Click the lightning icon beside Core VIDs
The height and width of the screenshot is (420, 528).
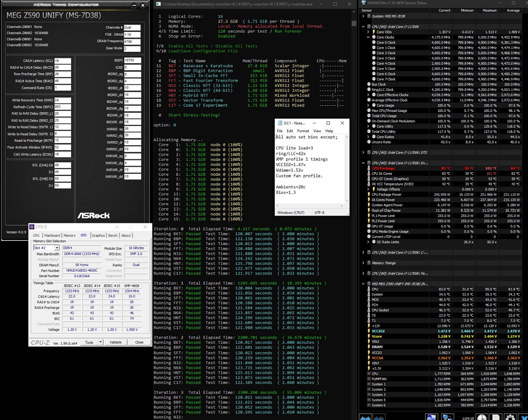click(374, 32)
